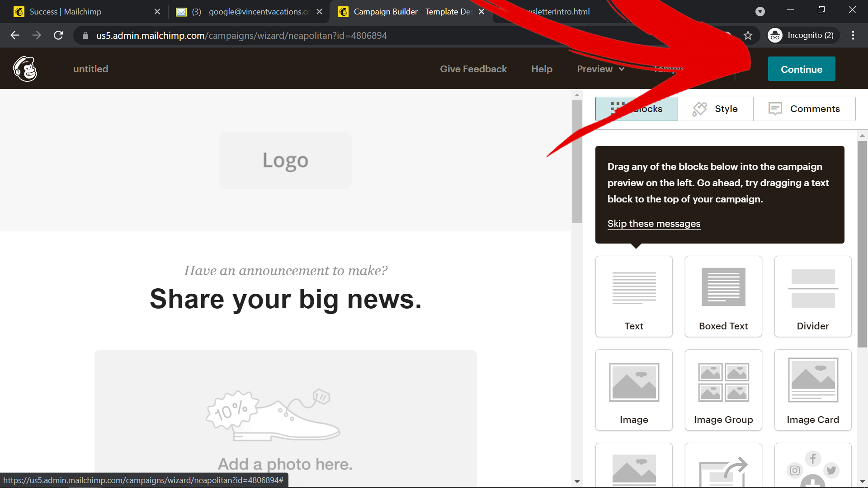
Task: Bookmark this page with the star icon
Action: pos(748,35)
